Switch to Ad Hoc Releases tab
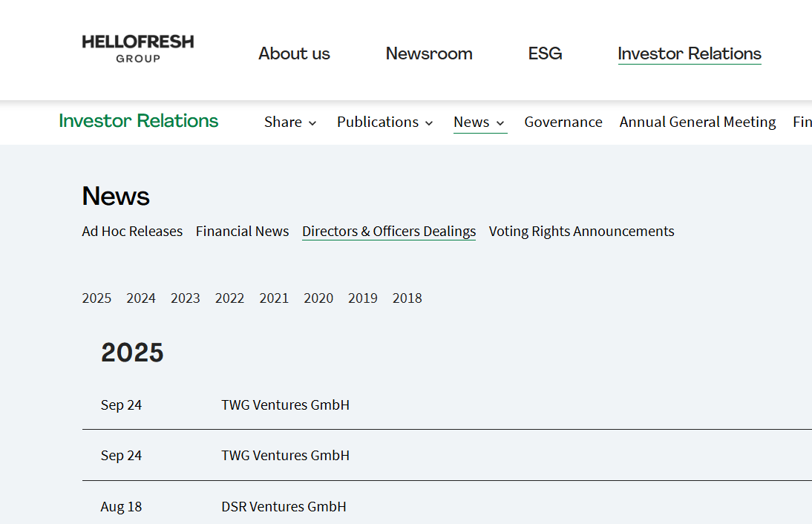812x524 pixels. 132,232
